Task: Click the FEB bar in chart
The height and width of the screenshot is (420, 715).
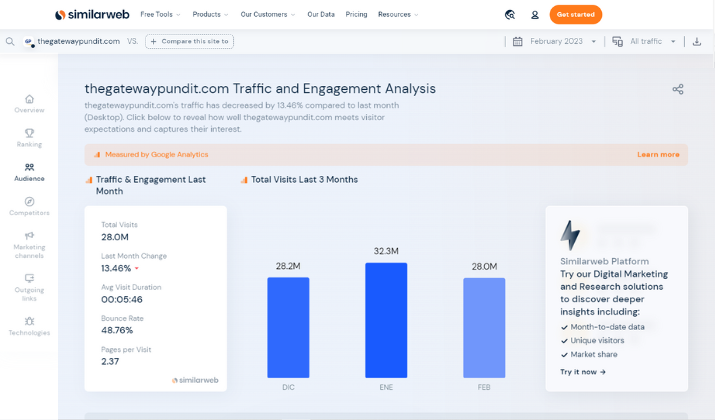Action: pos(484,328)
